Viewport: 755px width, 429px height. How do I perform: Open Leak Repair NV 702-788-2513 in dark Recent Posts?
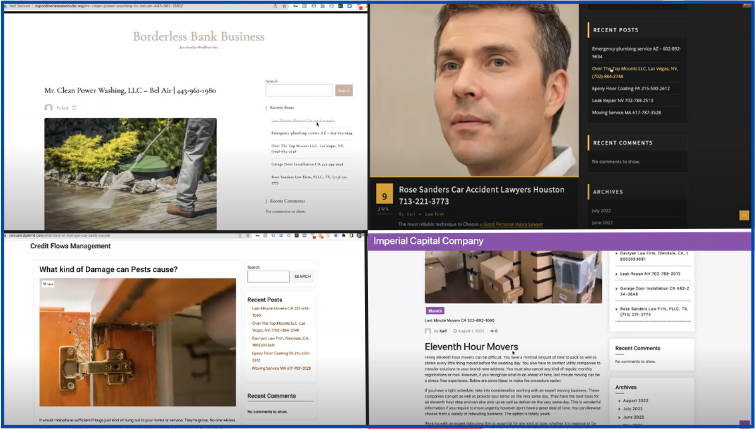coord(622,101)
